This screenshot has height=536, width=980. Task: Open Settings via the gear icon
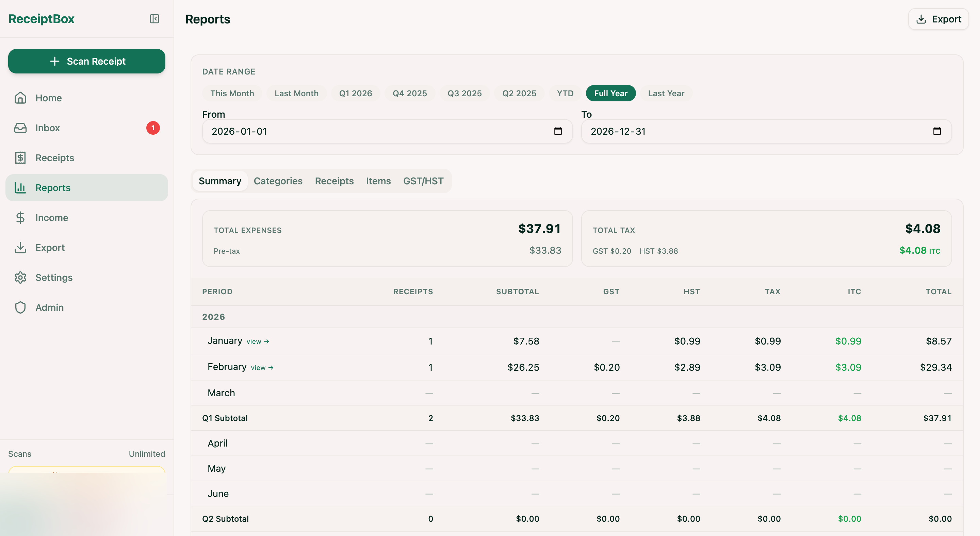pos(20,278)
